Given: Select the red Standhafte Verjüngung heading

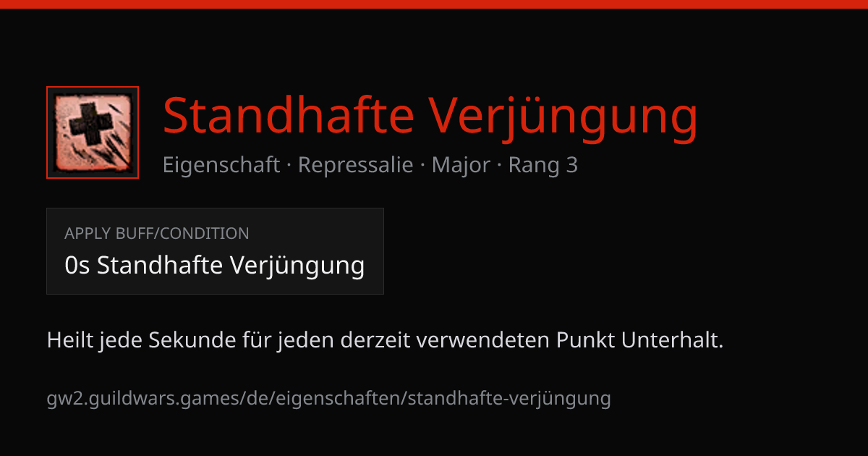Looking at the screenshot, I should (x=430, y=116).
